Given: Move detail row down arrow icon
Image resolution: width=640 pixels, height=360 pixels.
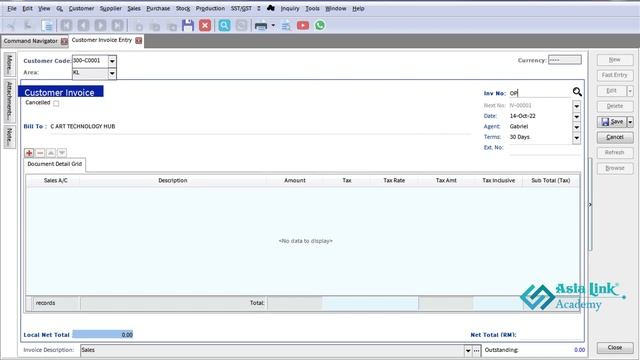Looking at the screenshot, I should click(62, 153).
